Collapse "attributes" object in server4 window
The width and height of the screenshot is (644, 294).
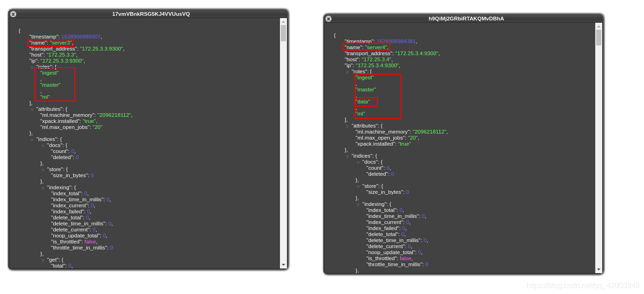pyautogui.click(x=347, y=126)
